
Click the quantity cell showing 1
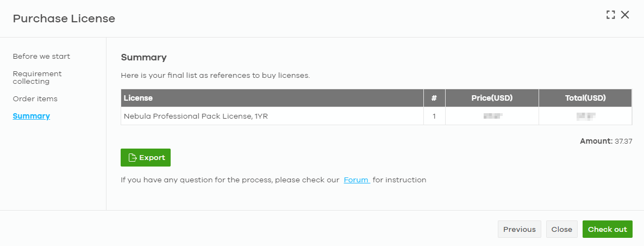click(434, 116)
